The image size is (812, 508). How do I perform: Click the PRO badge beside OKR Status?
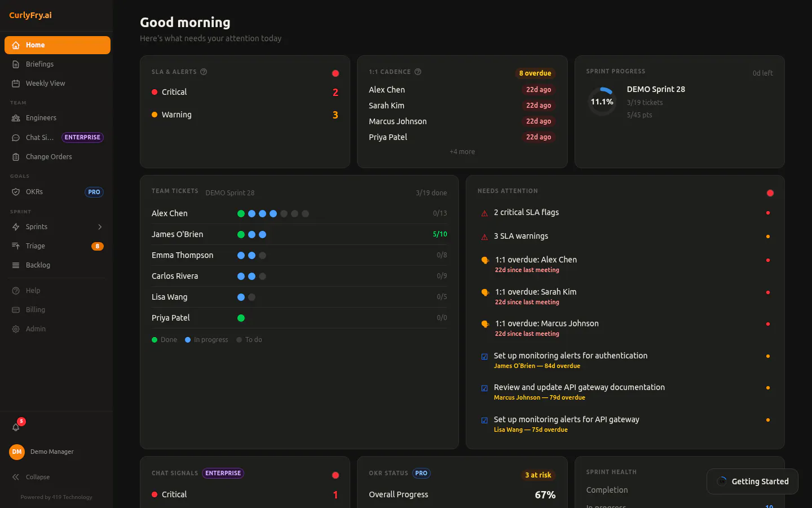[421, 473]
